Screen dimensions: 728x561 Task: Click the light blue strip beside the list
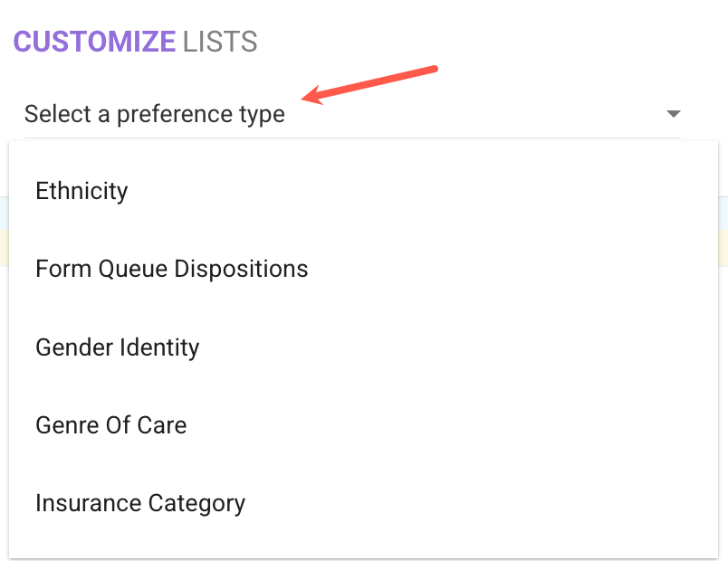[723, 213]
